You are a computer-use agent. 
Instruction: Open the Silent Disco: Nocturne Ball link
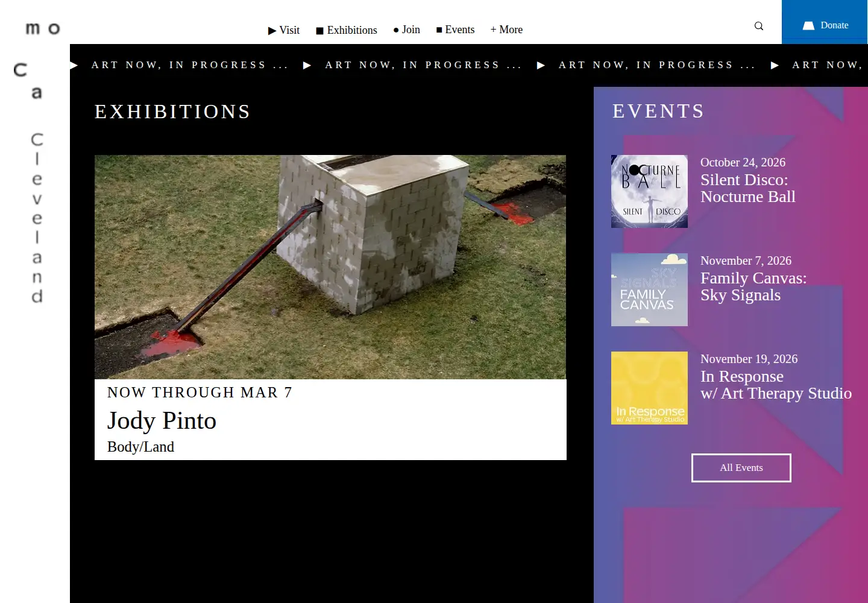coord(748,188)
